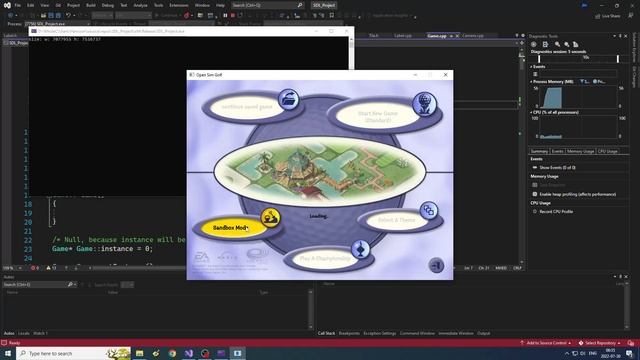Click the right marker on the diagnostics timeline
The image size is (640, 360).
point(618,59)
